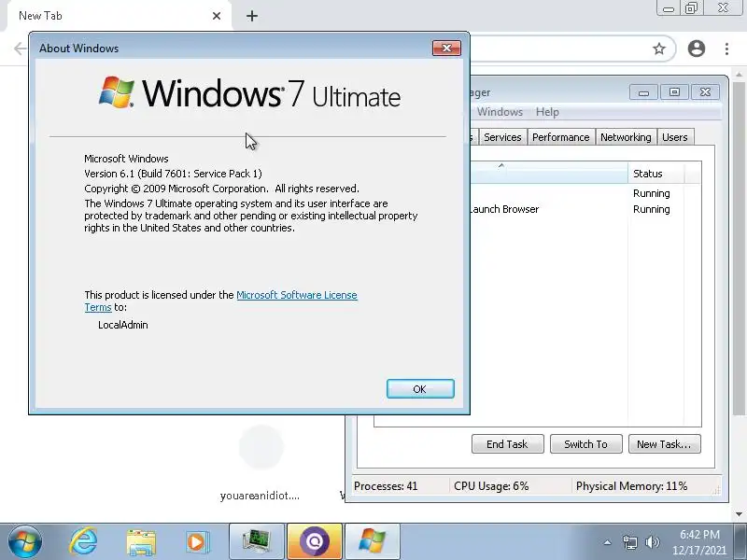Minimize the Task Manager window
The width and height of the screenshot is (747, 560).
(x=643, y=92)
